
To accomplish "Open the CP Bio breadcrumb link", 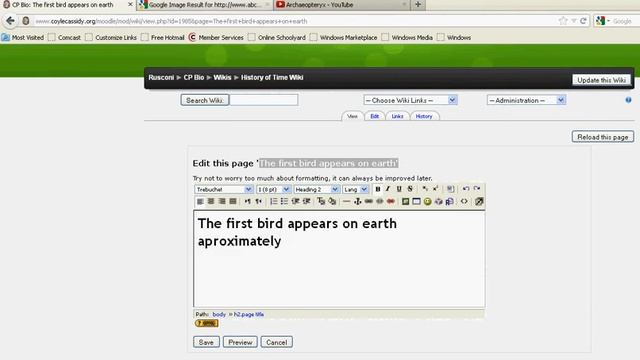I will pyautogui.click(x=193, y=78).
